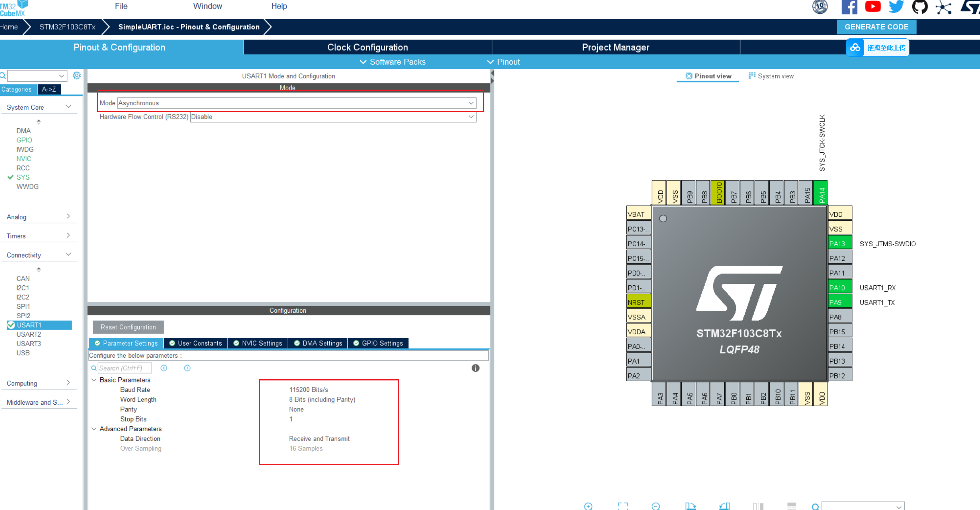Click the settings gear next to search
This screenshot has width=980, height=510.
click(x=77, y=76)
